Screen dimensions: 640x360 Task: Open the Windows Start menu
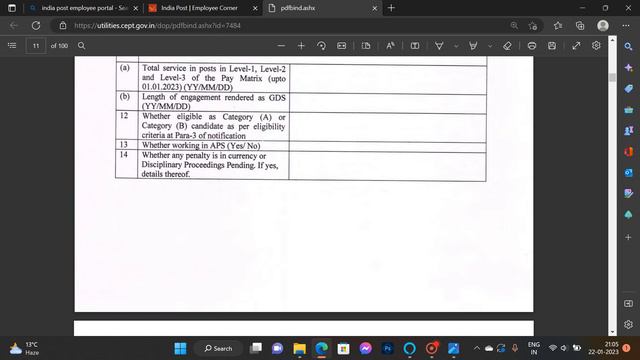coord(180,348)
